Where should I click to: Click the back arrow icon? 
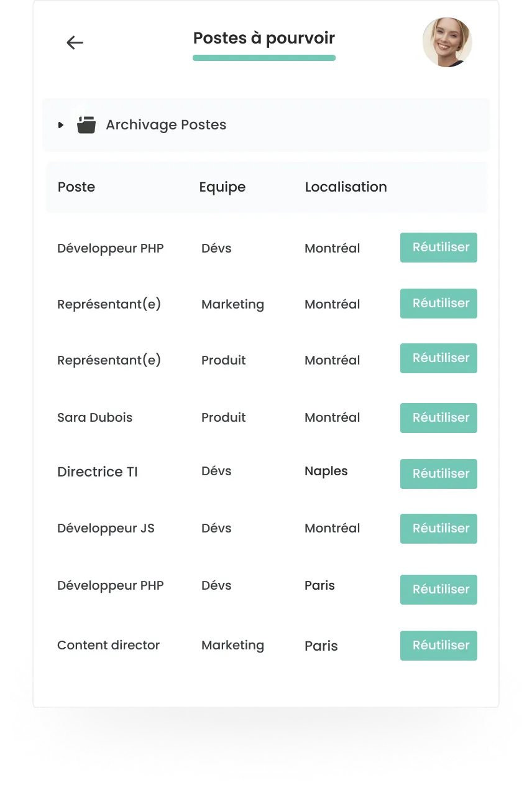tap(75, 42)
